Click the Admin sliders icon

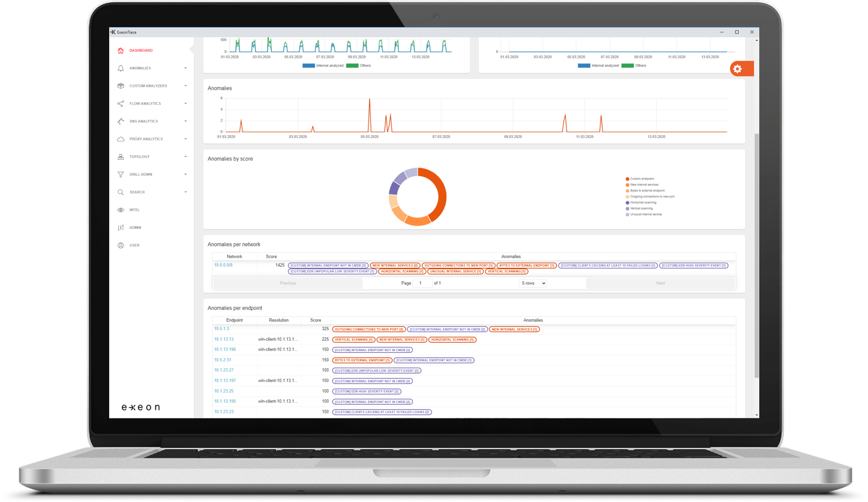121,228
